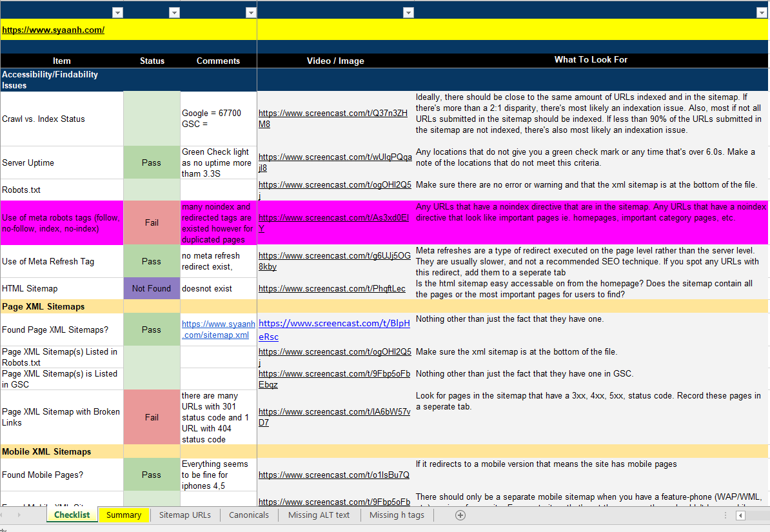Open the Missing ALT text sheet tab
The width and height of the screenshot is (770, 532).
click(319, 515)
